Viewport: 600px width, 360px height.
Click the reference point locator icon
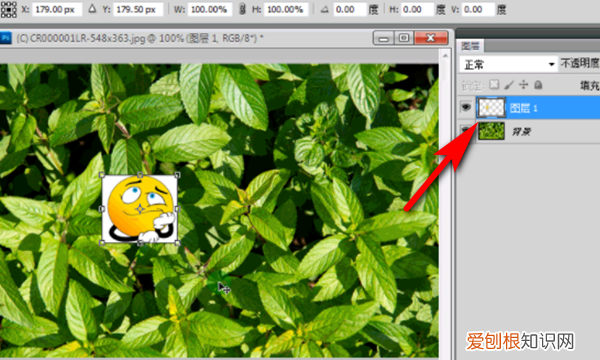click(x=8, y=9)
